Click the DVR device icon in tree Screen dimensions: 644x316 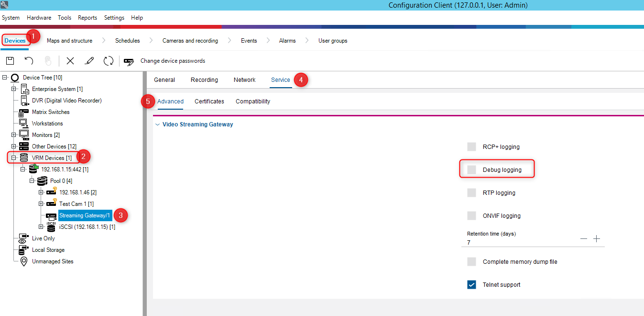point(25,101)
